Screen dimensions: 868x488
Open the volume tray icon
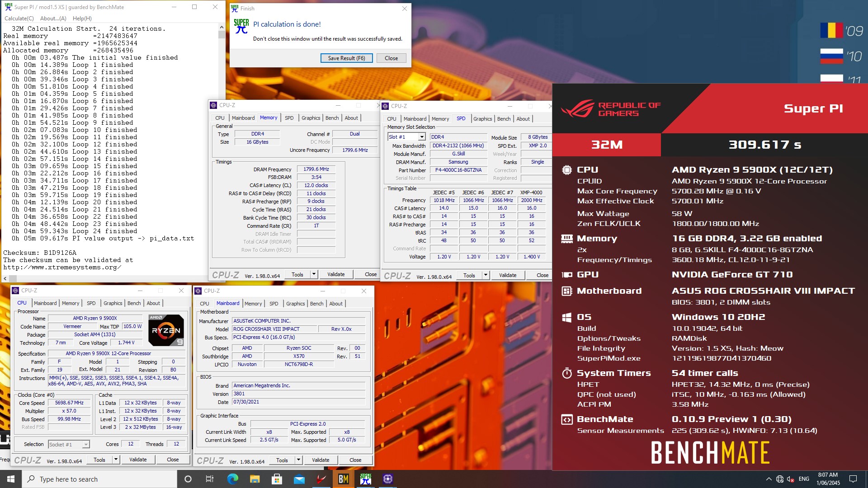tap(791, 479)
